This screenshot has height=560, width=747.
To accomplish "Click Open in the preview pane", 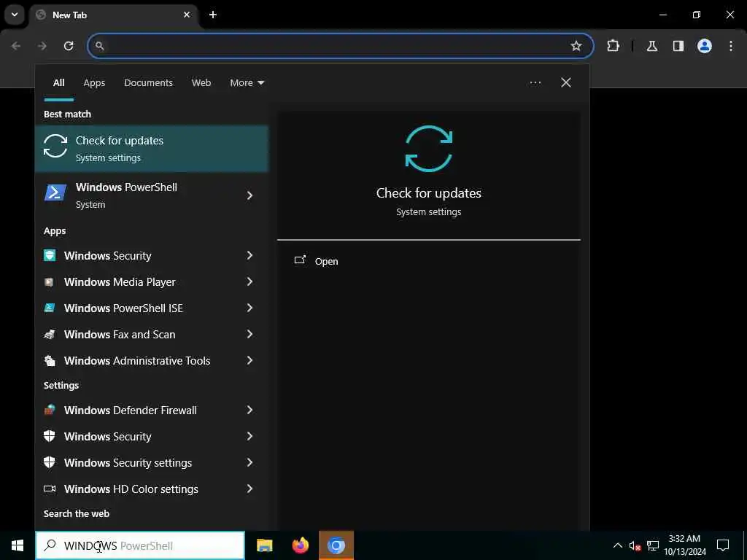I will [317, 261].
